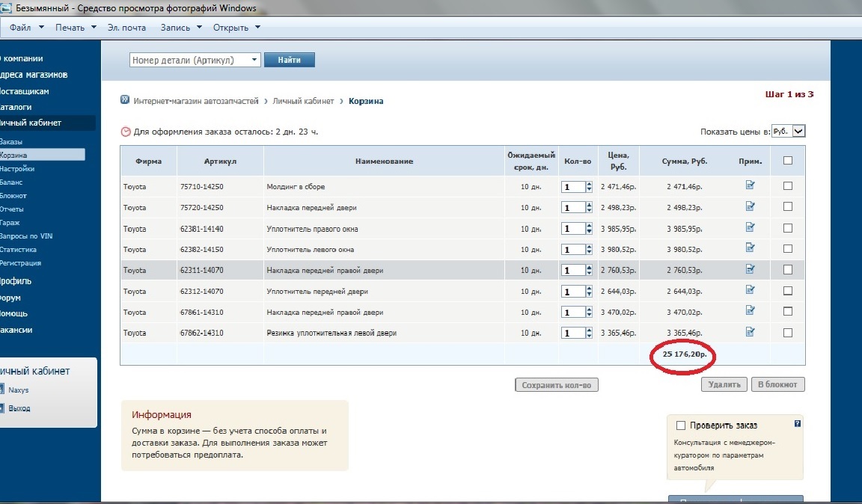Tick the select-all checkbox in table header
The height and width of the screenshot is (504, 862).
[x=787, y=160]
